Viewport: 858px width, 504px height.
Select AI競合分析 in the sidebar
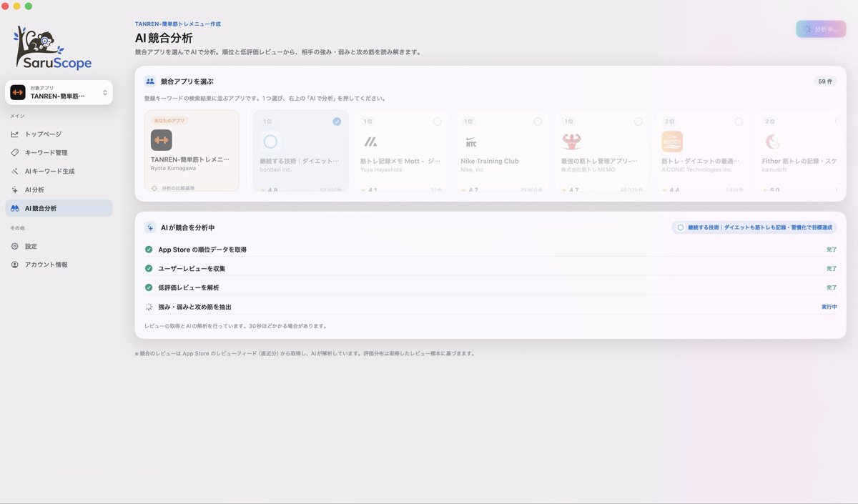coord(59,208)
